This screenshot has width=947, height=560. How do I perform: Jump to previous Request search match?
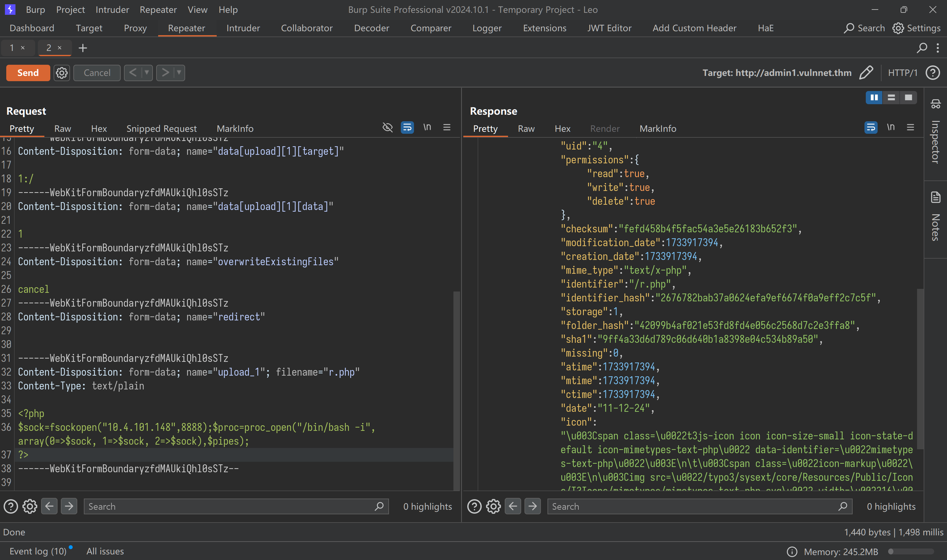[x=49, y=506]
